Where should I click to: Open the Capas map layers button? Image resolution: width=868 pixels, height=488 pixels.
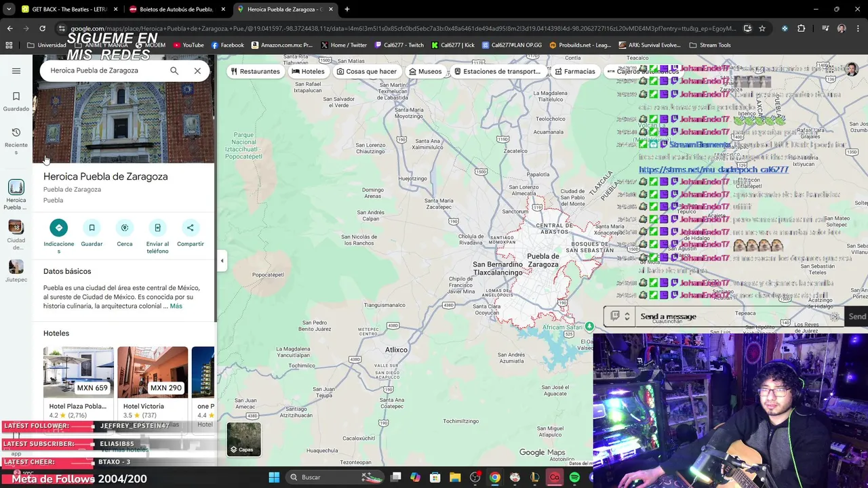coord(243,439)
